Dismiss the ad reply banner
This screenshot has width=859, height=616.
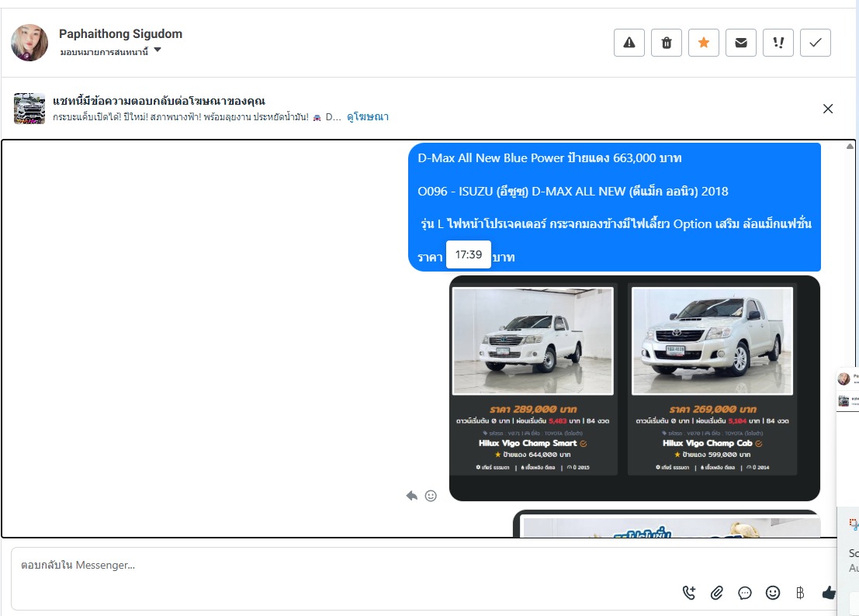point(828,109)
